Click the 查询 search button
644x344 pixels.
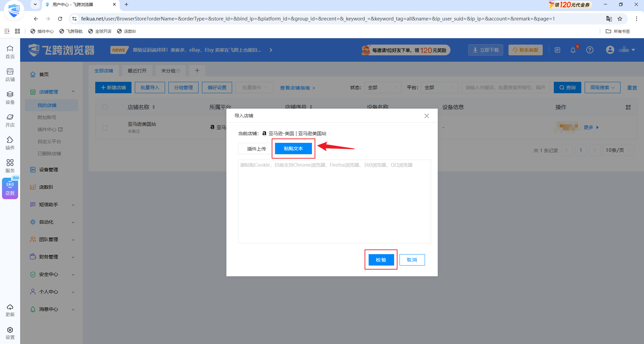coord(568,88)
